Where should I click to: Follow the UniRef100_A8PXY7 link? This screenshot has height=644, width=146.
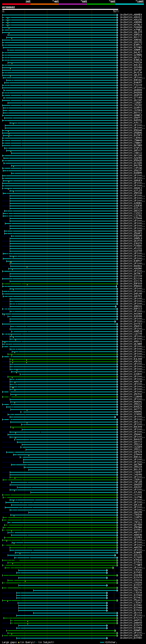(x=131, y=532)
